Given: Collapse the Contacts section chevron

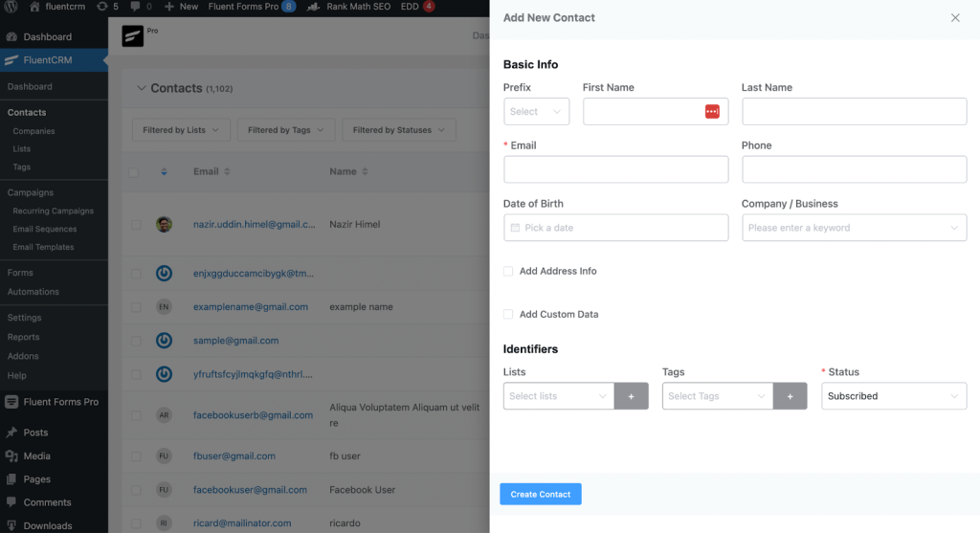Looking at the screenshot, I should [x=142, y=88].
